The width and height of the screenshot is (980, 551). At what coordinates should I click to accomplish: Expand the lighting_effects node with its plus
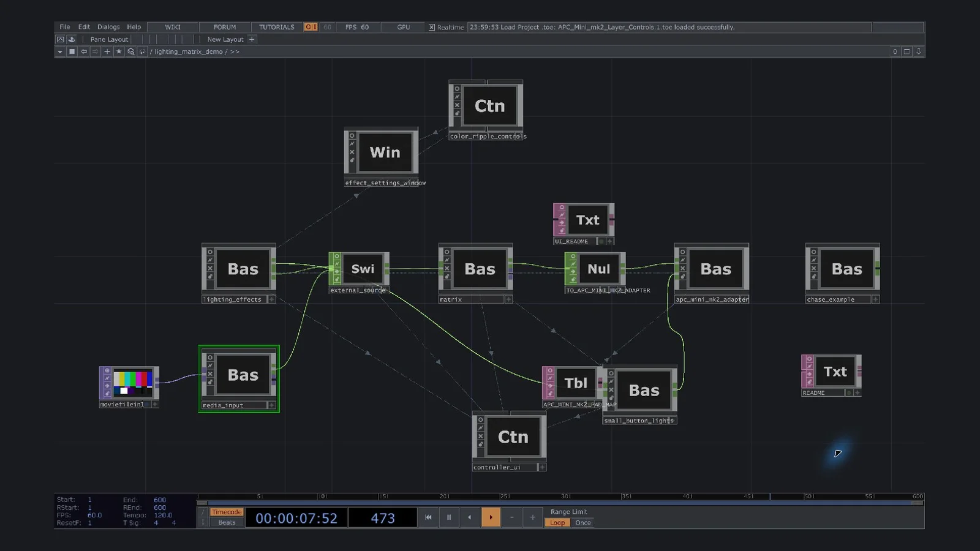click(272, 299)
